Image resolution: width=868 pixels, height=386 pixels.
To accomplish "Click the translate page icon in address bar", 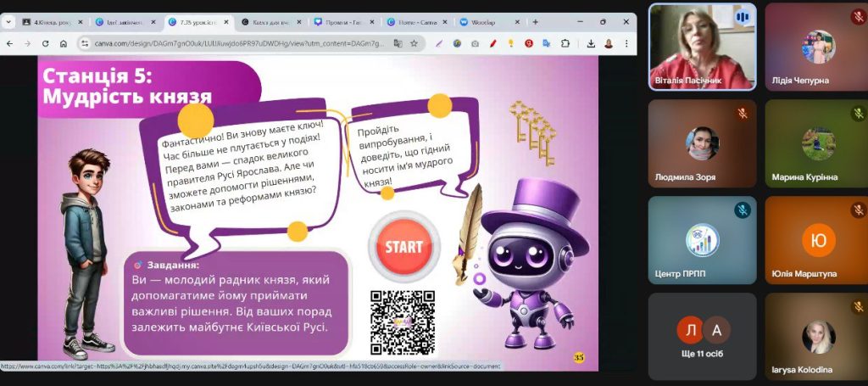I will click(397, 42).
